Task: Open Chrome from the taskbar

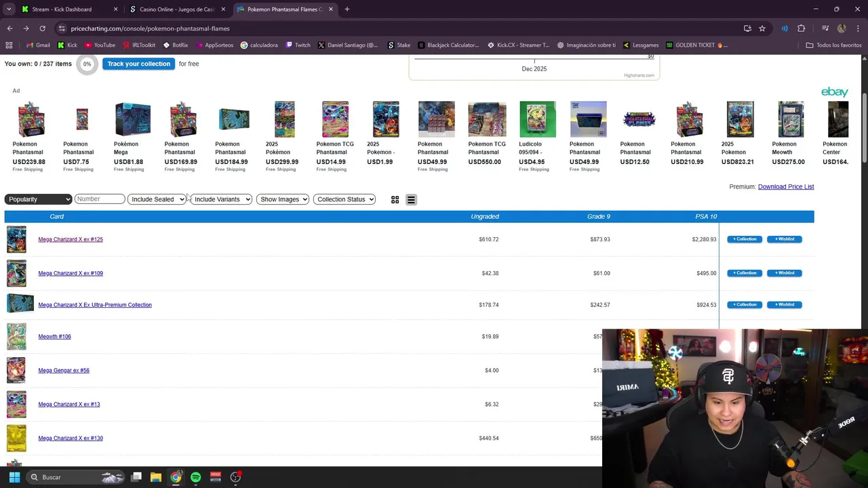Action: (176, 477)
